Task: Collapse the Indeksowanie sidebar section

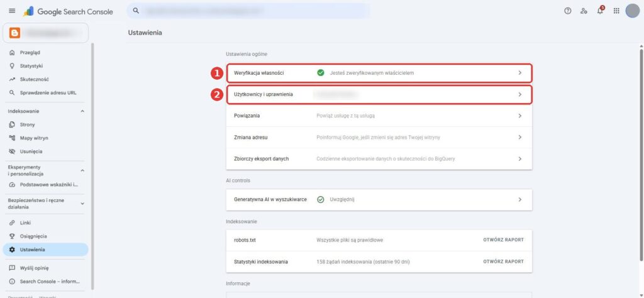Action: pos(82,111)
